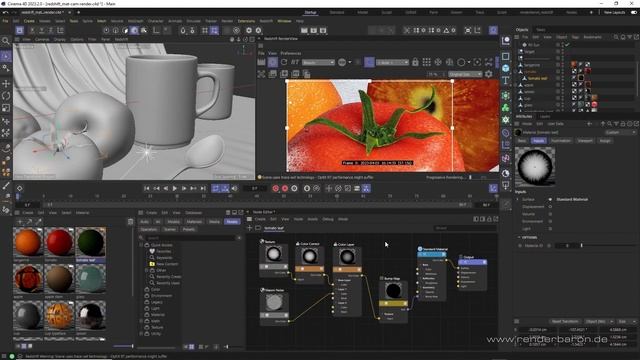Viewport: 640px width, 360px height.
Task: Open the Custom dropdown in Attributes panel
Action: pos(620,132)
